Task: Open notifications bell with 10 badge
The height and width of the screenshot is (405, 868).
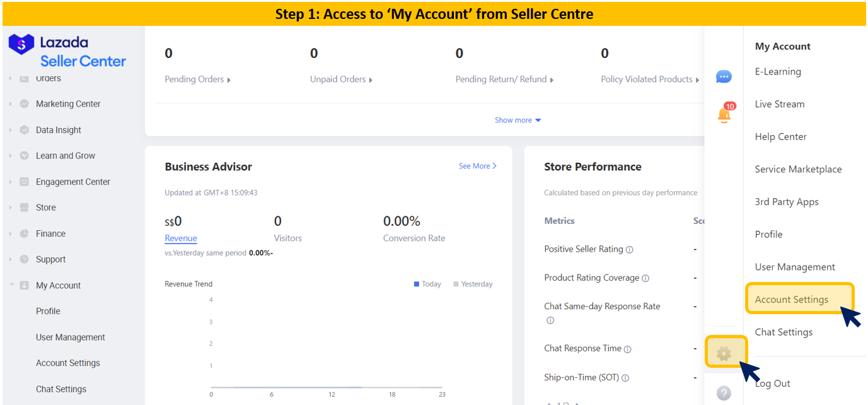Action: 725,114
